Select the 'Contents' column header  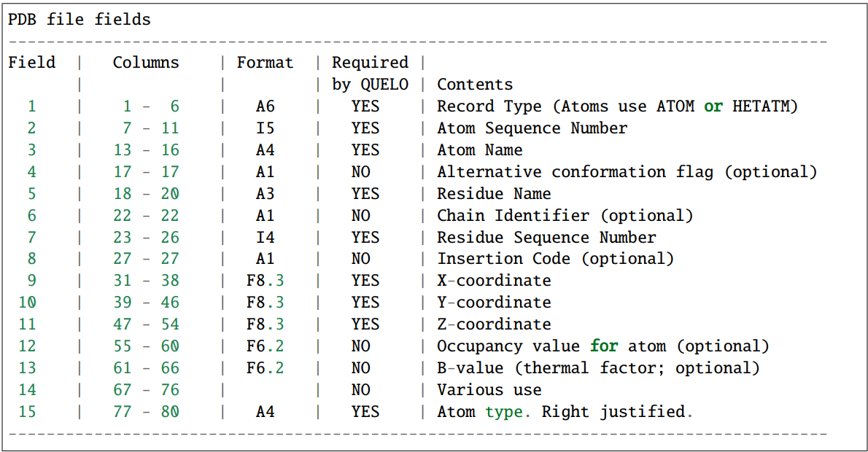pos(475,84)
